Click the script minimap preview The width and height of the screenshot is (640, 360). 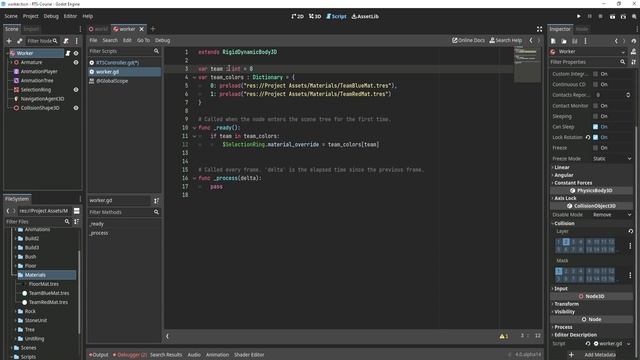click(x=527, y=64)
